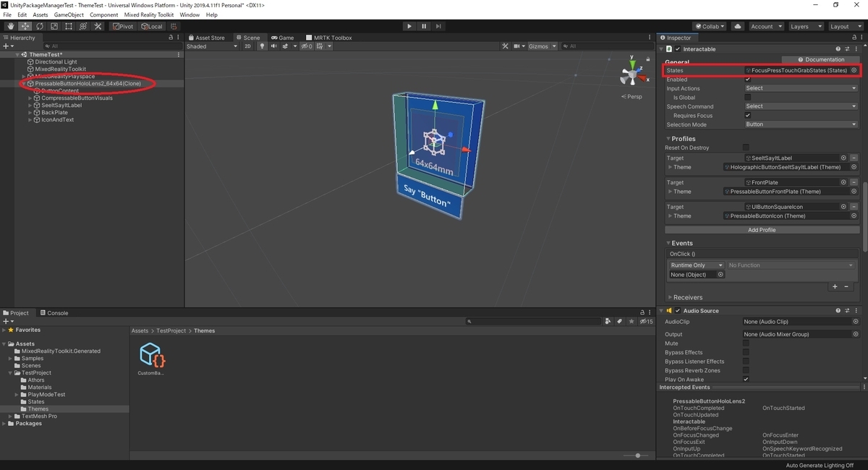Lock the Hierarchy panel
Image resolution: width=868 pixels, height=470 pixels.
click(171, 38)
